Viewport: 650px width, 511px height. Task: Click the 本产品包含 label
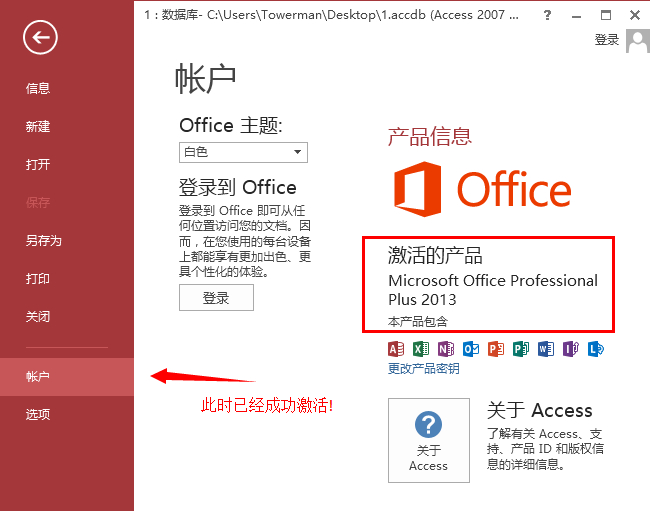[x=418, y=321]
